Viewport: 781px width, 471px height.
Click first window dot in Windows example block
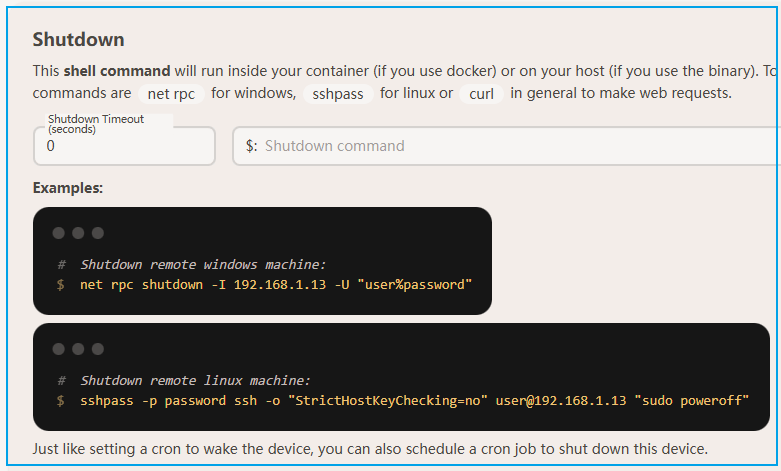point(59,233)
